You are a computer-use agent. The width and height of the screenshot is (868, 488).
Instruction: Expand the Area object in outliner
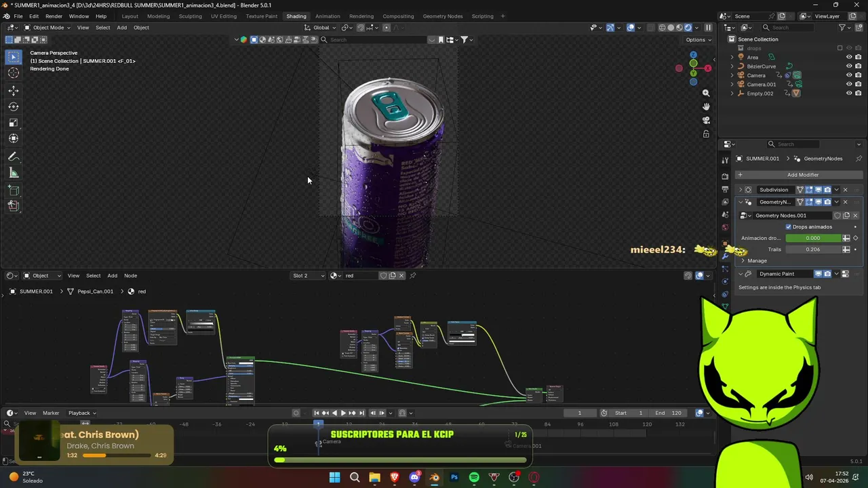coord(732,58)
